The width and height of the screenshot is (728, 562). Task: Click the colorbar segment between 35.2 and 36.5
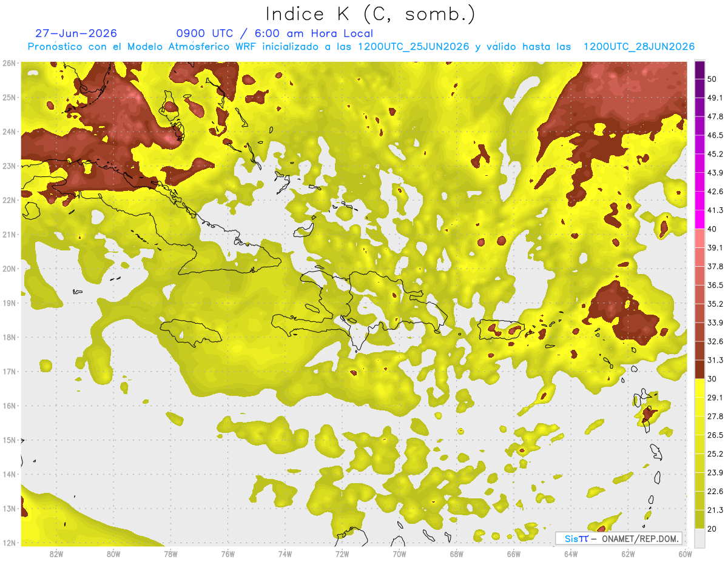pyautogui.click(x=699, y=295)
